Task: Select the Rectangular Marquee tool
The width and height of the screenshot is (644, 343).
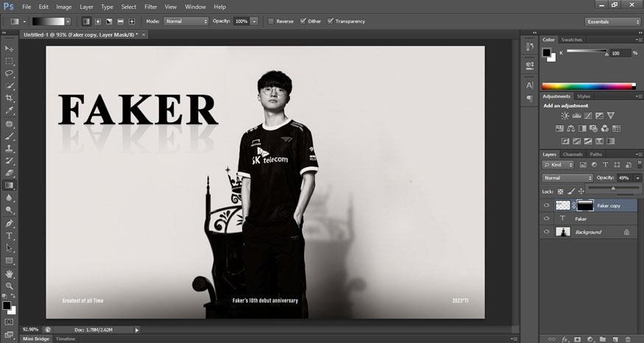Action: [9, 61]
